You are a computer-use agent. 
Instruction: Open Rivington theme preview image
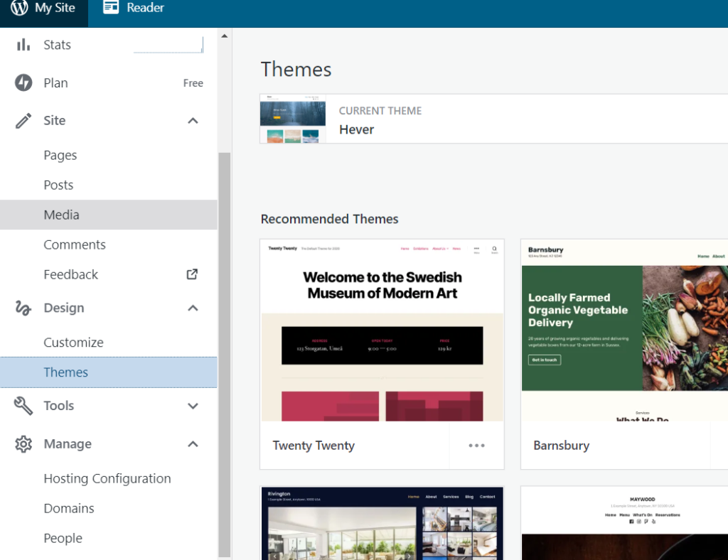click(382, 523)
